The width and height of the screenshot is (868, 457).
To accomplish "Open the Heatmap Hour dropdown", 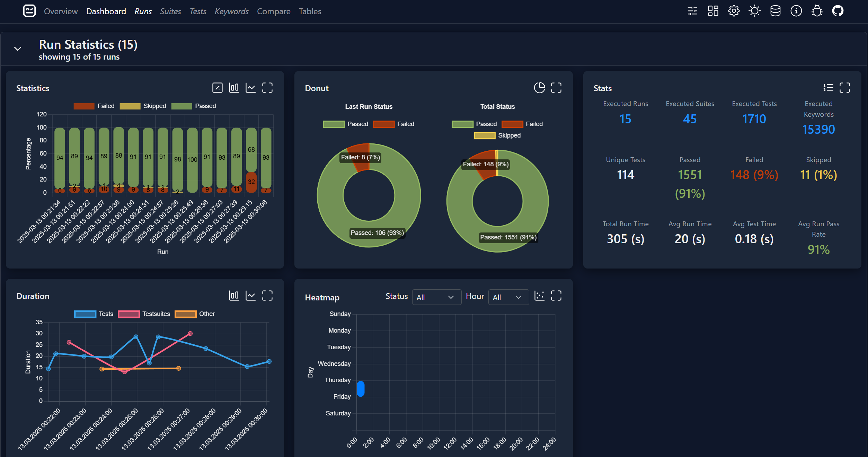I will [x=508, y=297].
